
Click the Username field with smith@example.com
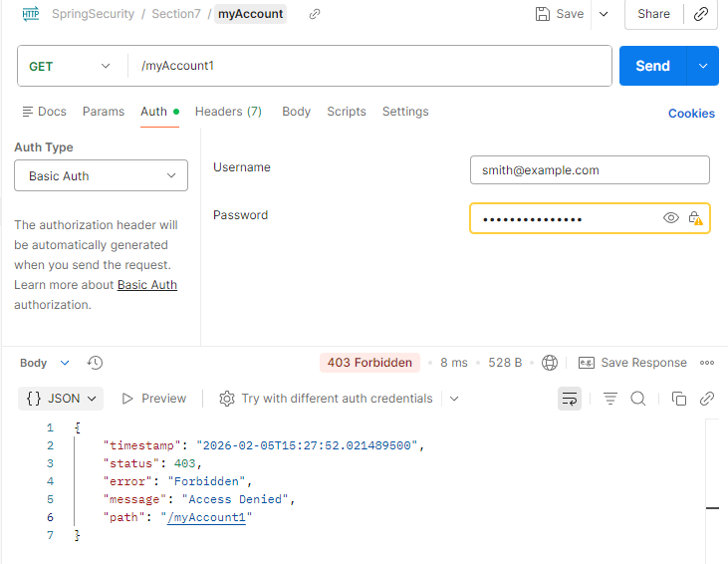pyautogui.click(x=590, y=170)
